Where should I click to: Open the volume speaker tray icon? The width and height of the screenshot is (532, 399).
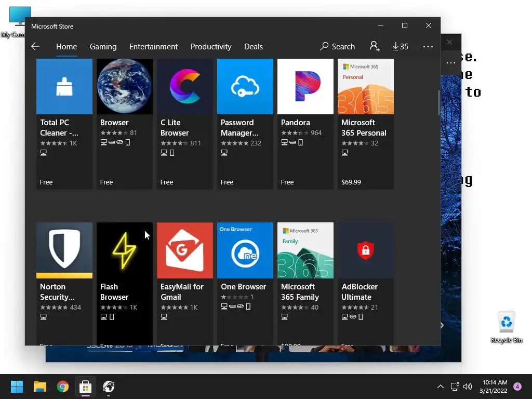point(468,387)
